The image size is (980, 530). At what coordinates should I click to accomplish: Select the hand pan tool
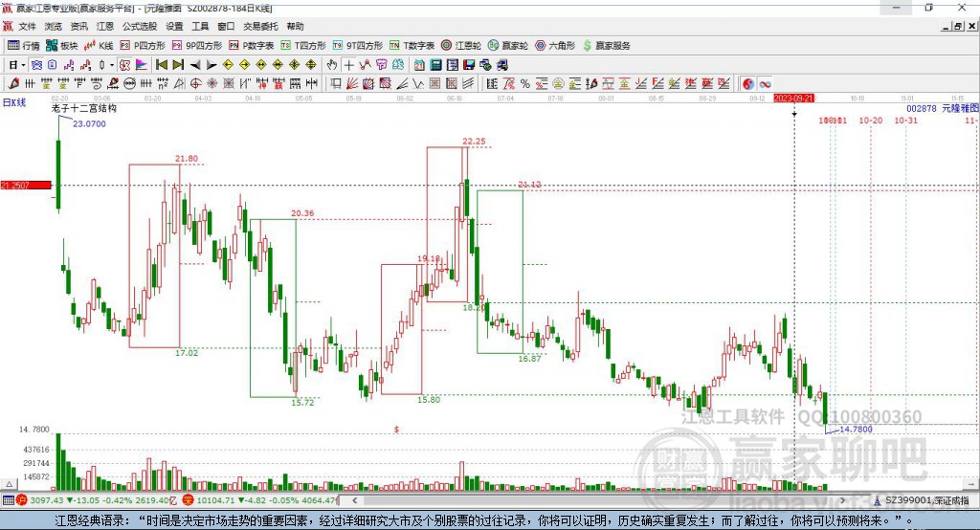coord(332,65)
